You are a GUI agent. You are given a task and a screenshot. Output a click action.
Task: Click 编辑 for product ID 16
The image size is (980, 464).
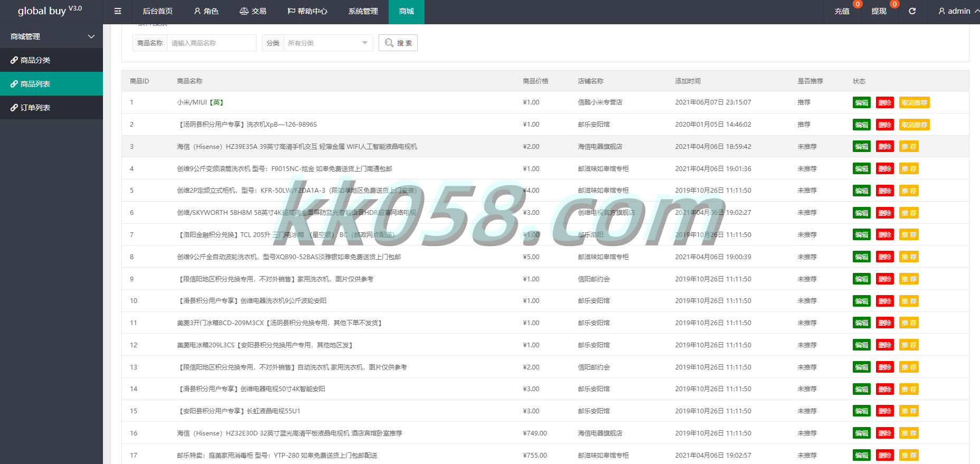point(862,433)
